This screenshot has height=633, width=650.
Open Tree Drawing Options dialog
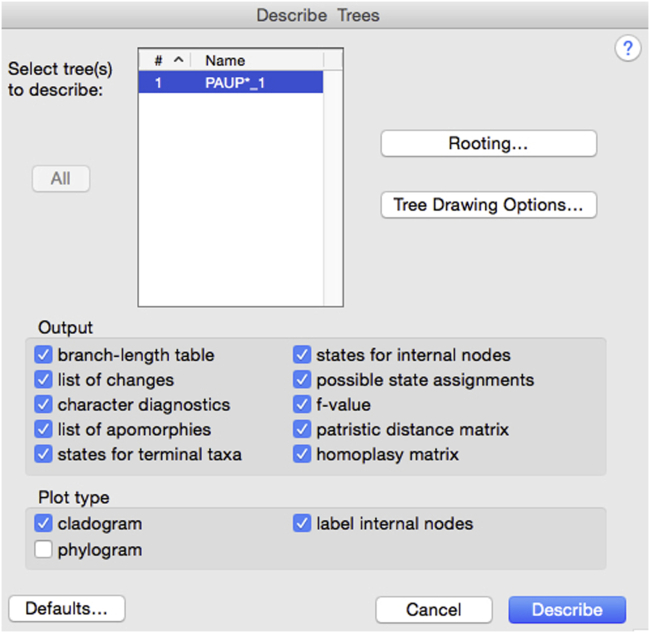pyautogui.click(x=488, y=205)
